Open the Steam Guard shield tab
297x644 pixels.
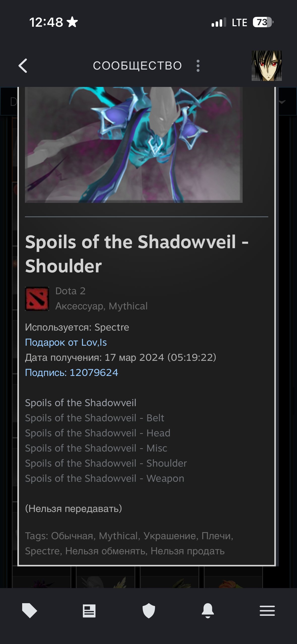coord(149,610)
